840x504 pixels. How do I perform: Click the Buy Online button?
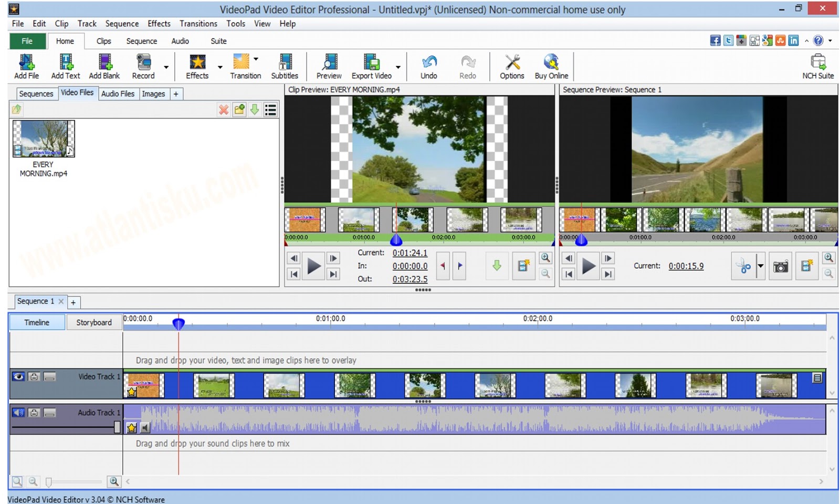point(551,66)
